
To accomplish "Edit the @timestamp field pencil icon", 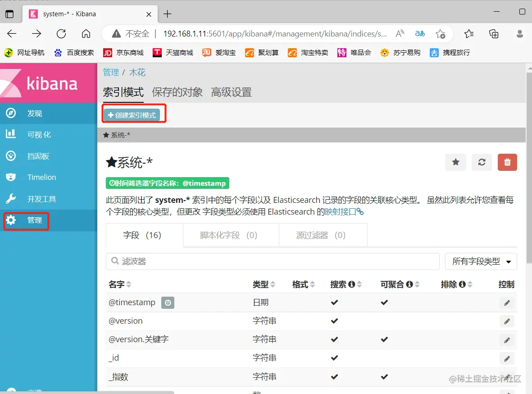I will [507, 302].
